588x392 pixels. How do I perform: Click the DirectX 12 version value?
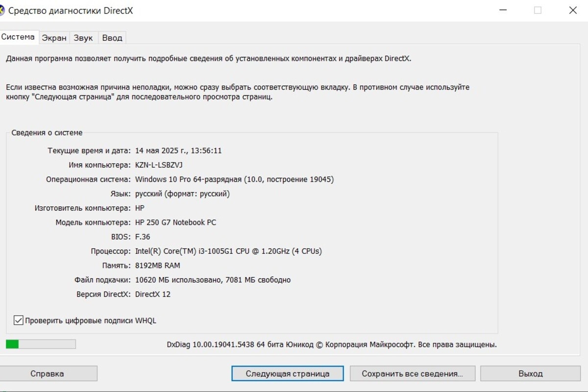click(153, 294)
